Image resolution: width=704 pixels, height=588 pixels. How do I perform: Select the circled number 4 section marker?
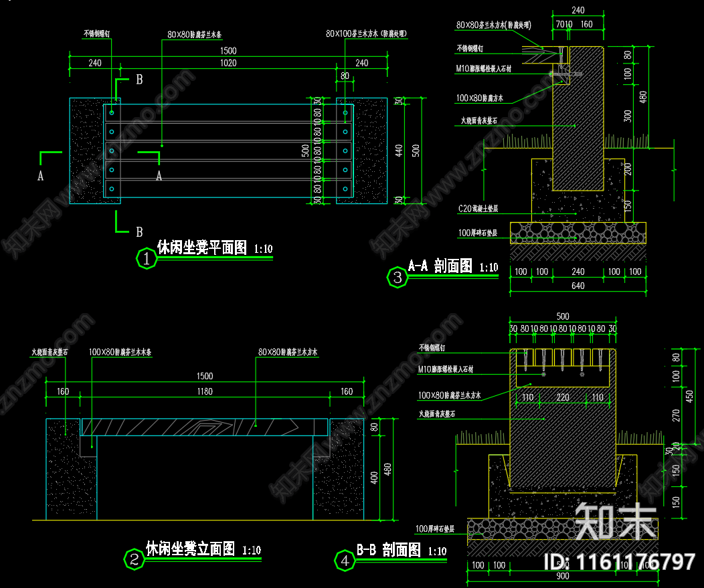[x=345, y=560]
